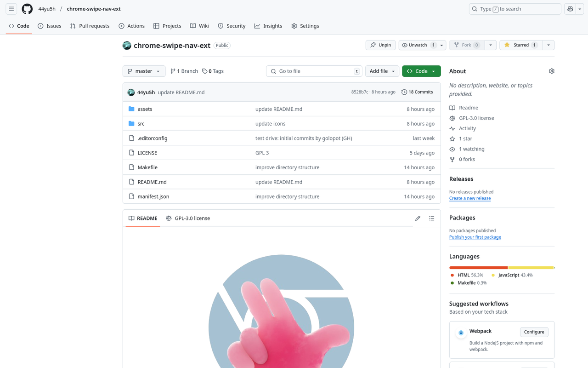
Task: Click Configure for Webpack workflow
Action: [x=534, y=332]
